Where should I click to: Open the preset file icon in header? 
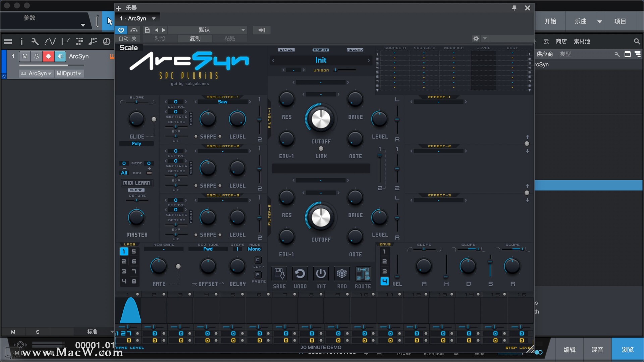[x=147, y=30]
